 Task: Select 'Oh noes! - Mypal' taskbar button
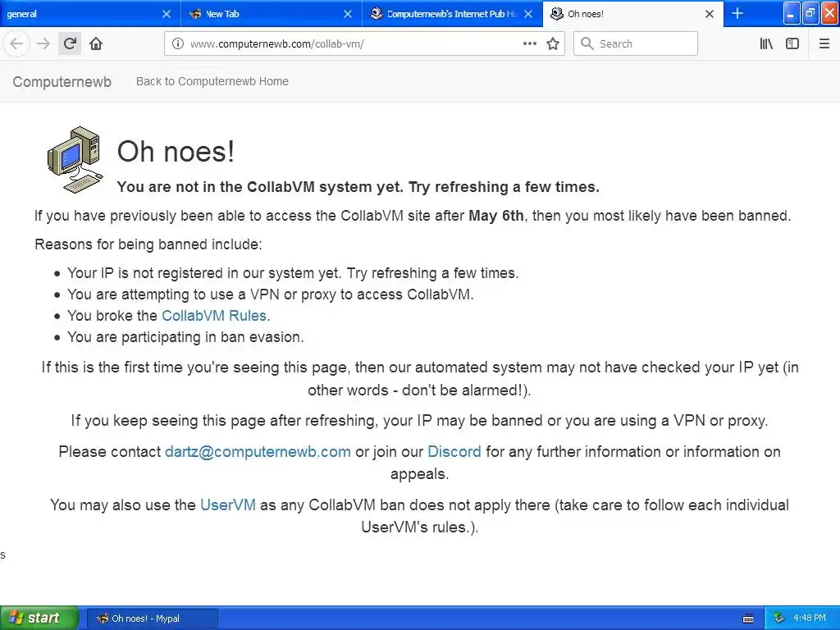click(153, 619)
